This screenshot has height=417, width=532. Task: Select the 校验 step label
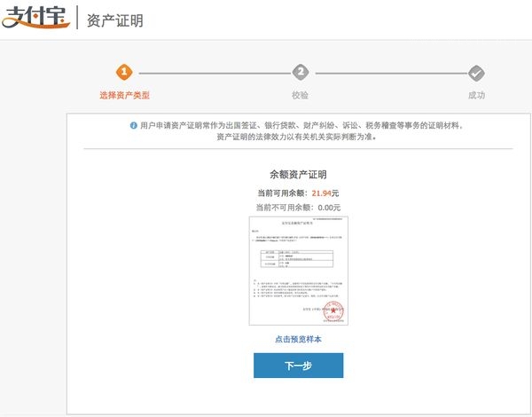[x=301, y=95]
